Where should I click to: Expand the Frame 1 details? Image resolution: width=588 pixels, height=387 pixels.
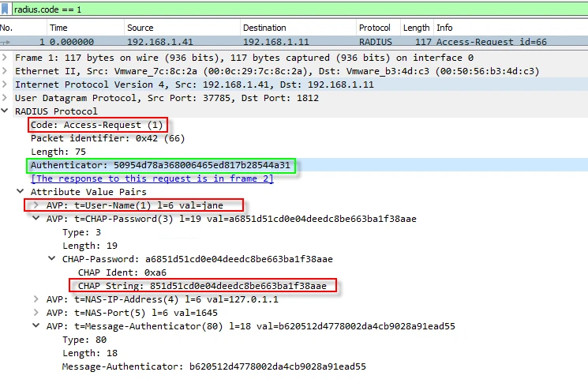coord(7,58)
